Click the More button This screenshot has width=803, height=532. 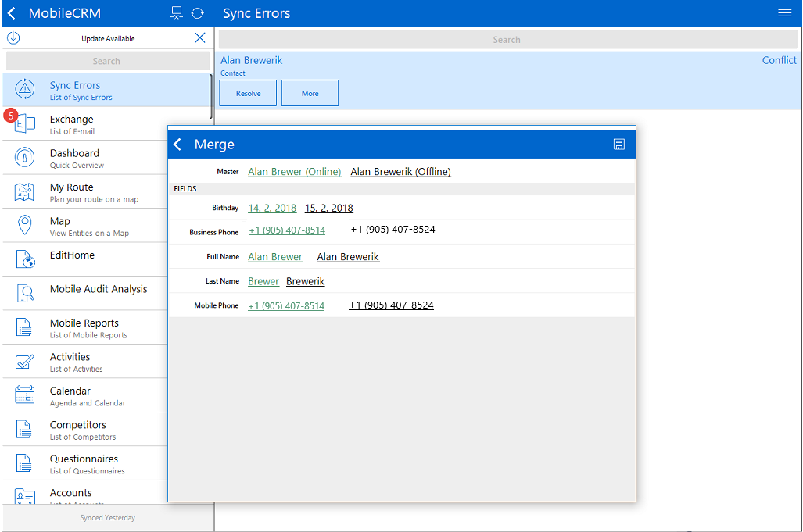tap(310, 93)
